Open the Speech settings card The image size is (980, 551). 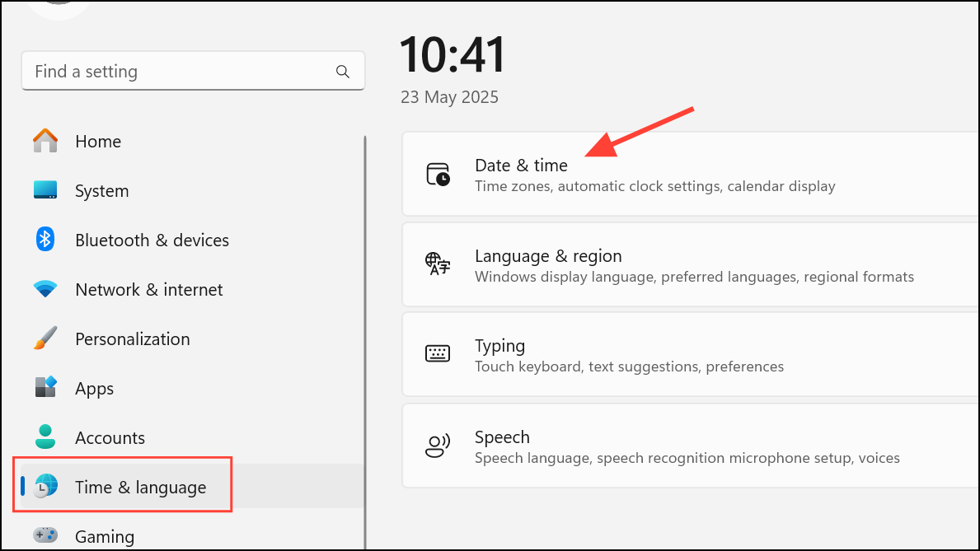[691, 446]
